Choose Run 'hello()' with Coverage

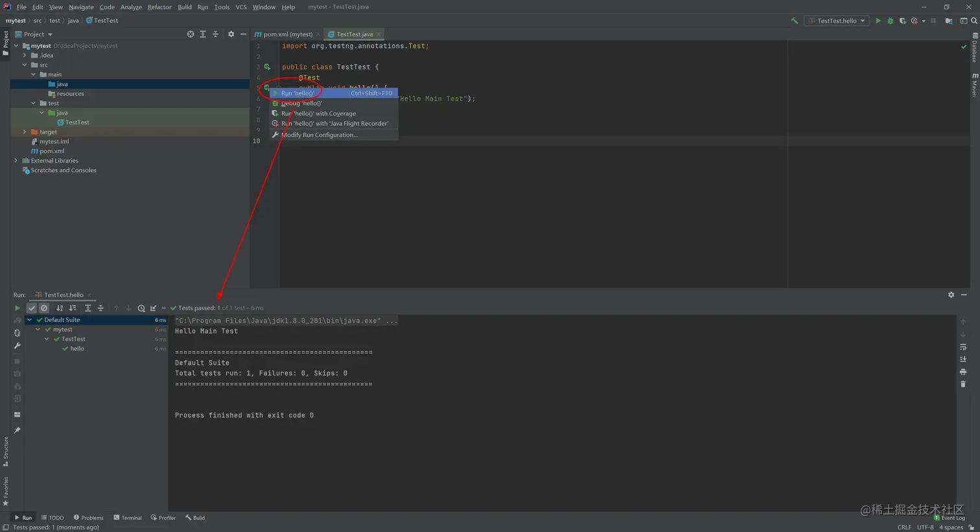333,113
